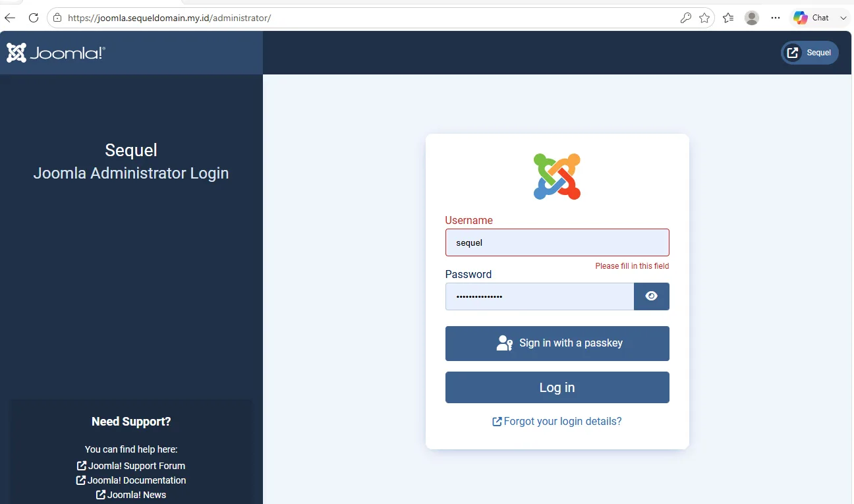854x504 pixels.
Task: Open browser Settings and more menu
Action: [776, 18]
